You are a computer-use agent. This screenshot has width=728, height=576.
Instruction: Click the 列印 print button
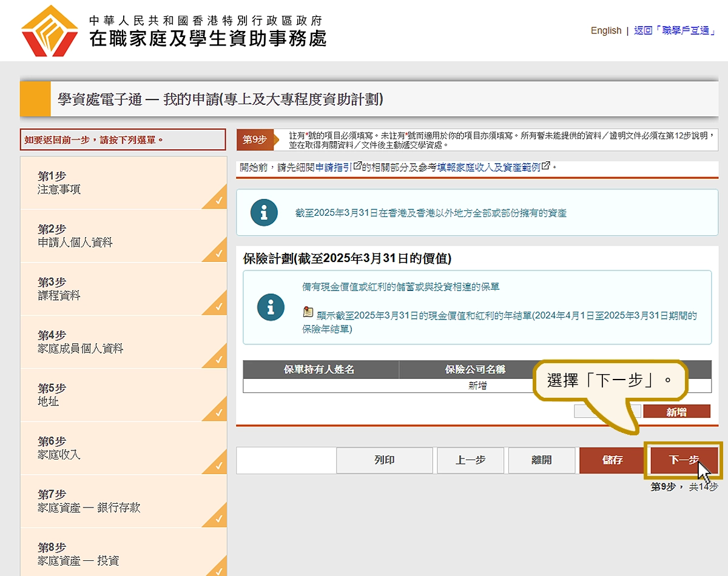point(385,460)
